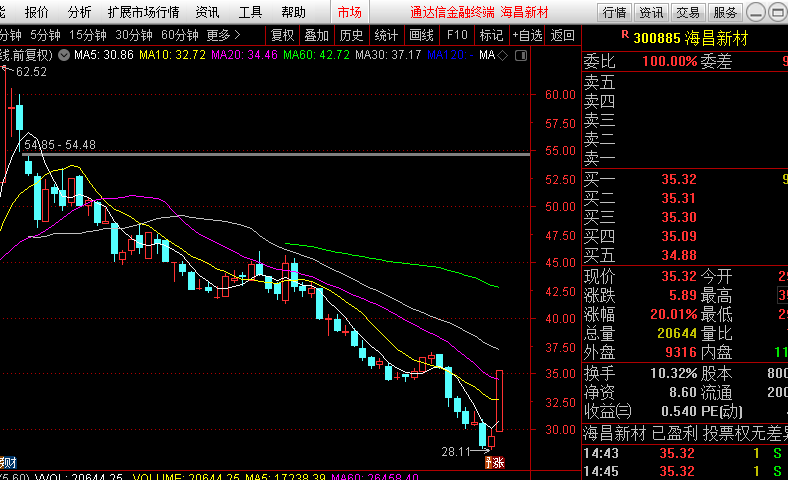Click the 买二 price 35.31
The width and height of the screenshot is (788, 480).
pyautogui.click(x=679, y=199)
